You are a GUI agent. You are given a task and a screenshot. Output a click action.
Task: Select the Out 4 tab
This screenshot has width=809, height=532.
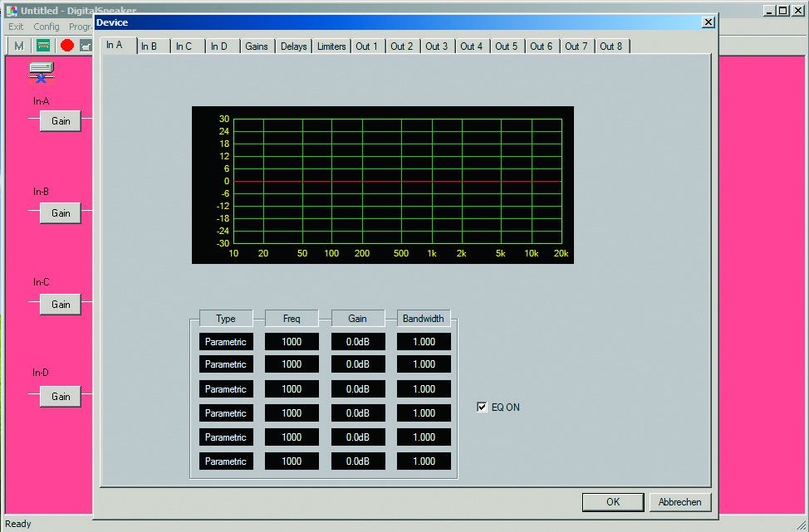pos(472,46)
